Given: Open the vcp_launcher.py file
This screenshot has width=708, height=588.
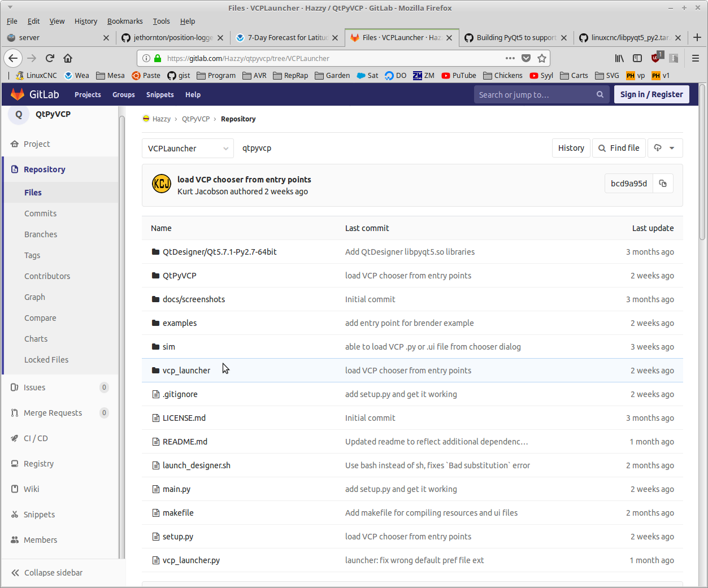Looking at the screenshot, I should point(191,560).
